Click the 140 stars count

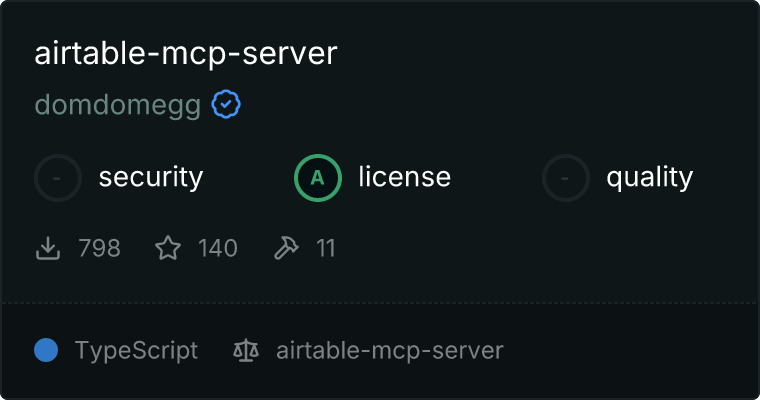click(218, 248)
